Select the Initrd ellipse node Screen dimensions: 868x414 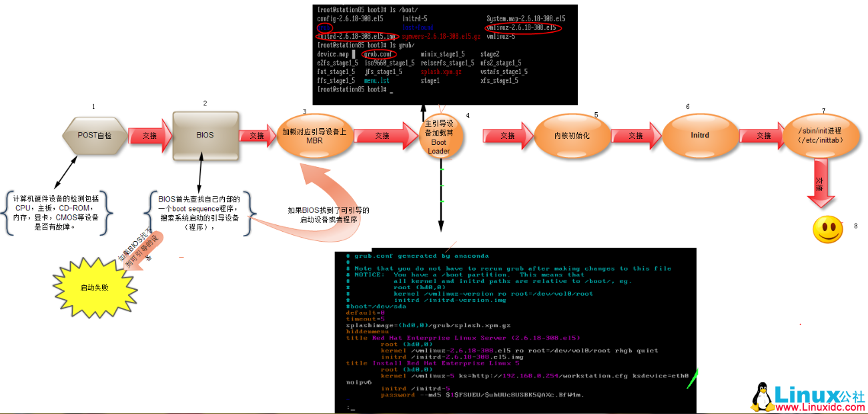(x=699, y=135)
